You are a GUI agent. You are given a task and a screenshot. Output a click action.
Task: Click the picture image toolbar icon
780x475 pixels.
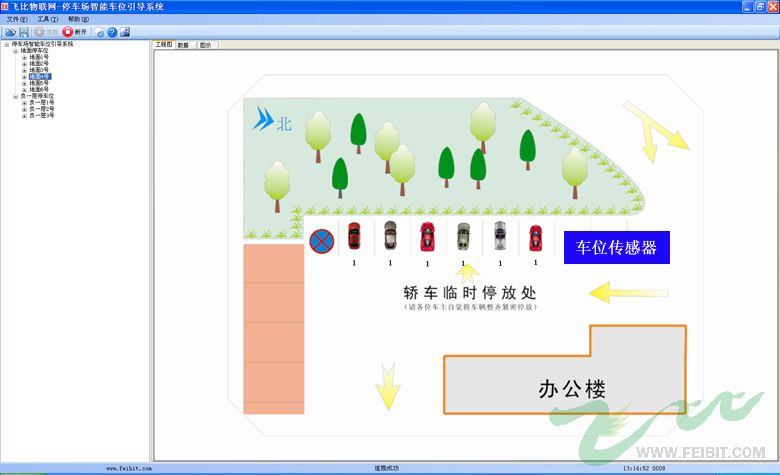point(125,32)
